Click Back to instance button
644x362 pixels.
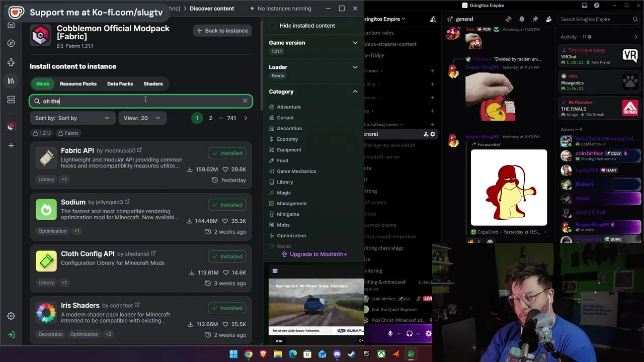[x=222, y=31]
